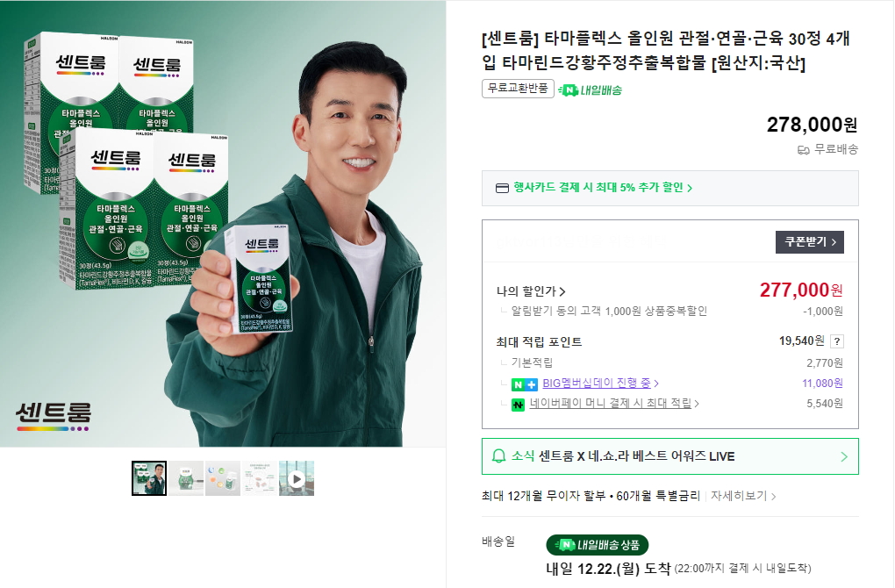
Task: Select the third thumbnail with pills
Action: point(223,478)
